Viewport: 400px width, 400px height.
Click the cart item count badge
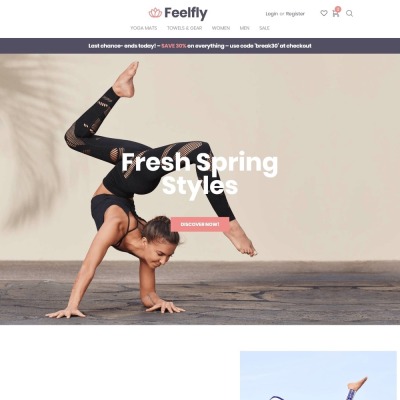[x=338, y=9]
